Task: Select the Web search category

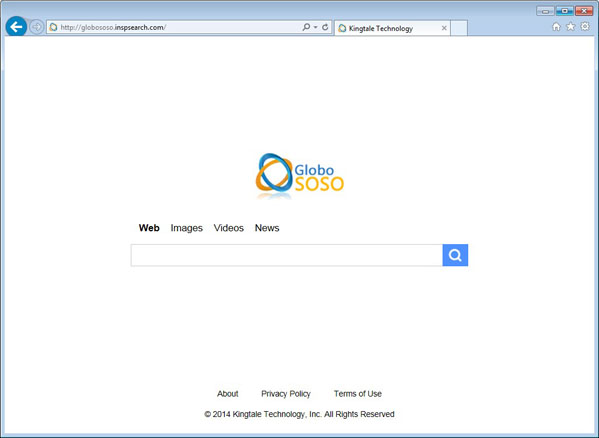Action: pyautogui.click(x=149, y=228)
